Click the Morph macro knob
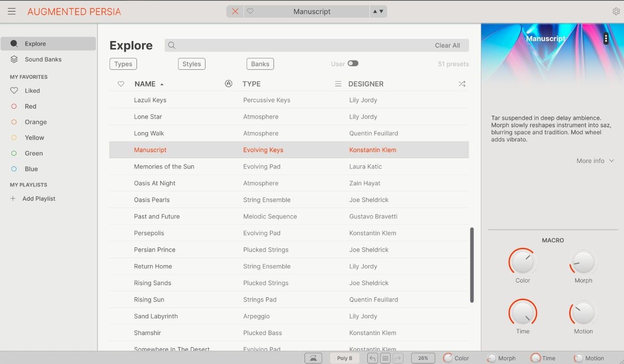The height and width of the screenshot is (364, 624). [583, 263]
